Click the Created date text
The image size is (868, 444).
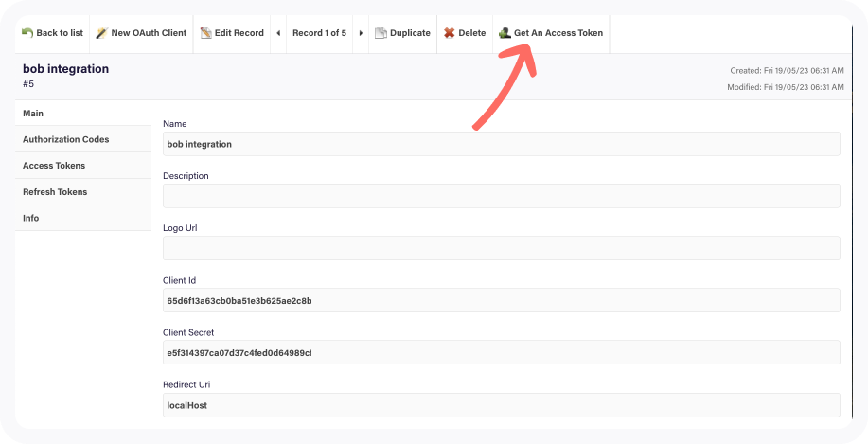point(788,70)
